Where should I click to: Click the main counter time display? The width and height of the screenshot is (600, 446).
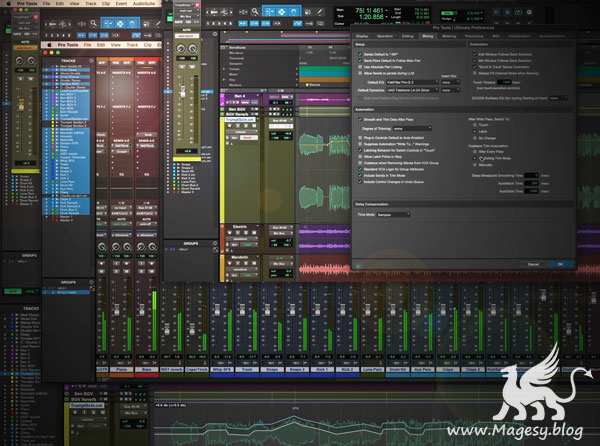click(369, 11)
